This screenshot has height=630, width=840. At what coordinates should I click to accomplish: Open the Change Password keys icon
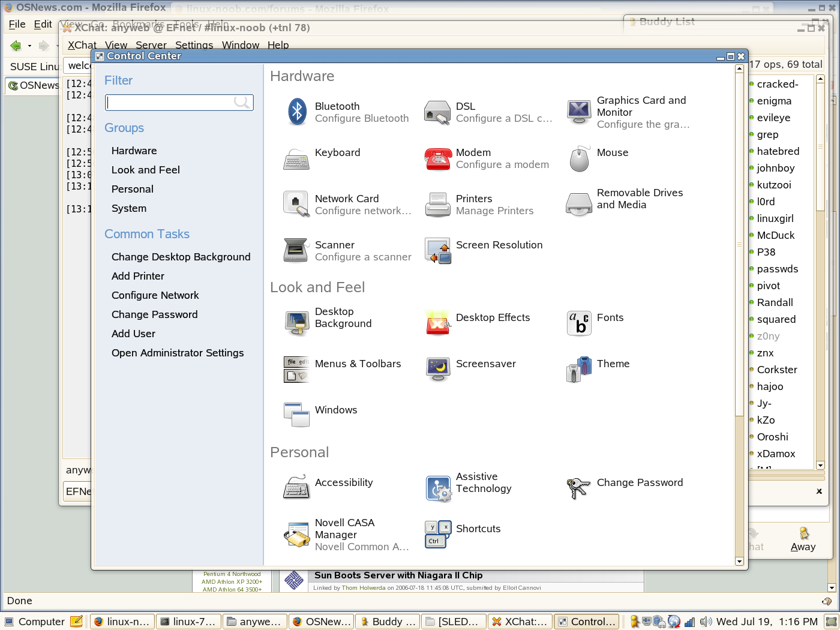click(x=578, y=488)
